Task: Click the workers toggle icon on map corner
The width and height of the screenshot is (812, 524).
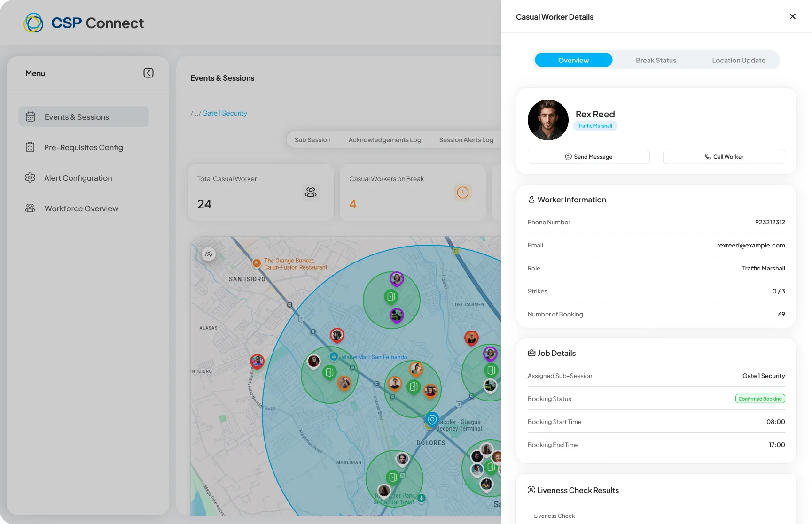Action: pyautogui.click(x=209, y=254)
